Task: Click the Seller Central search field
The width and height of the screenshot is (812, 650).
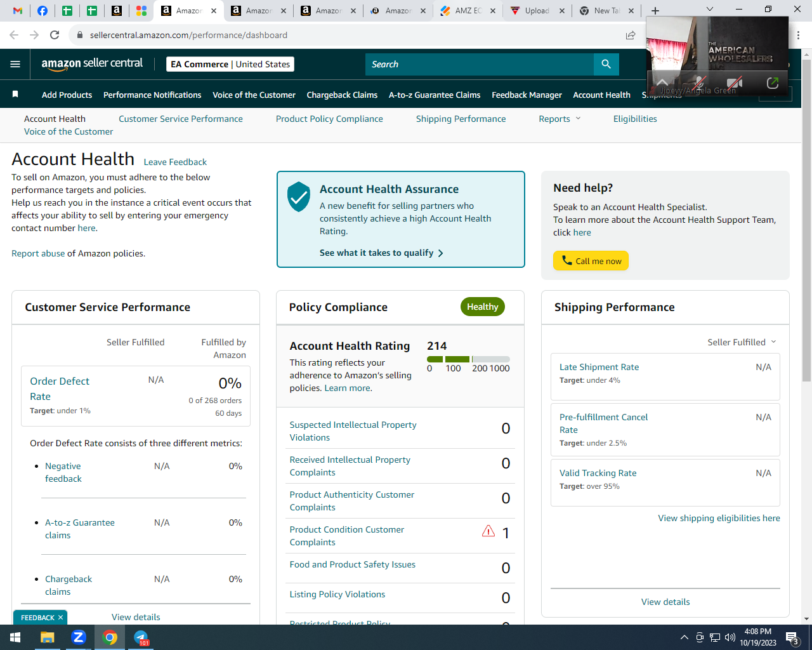Action: click(x=480, y=64)
